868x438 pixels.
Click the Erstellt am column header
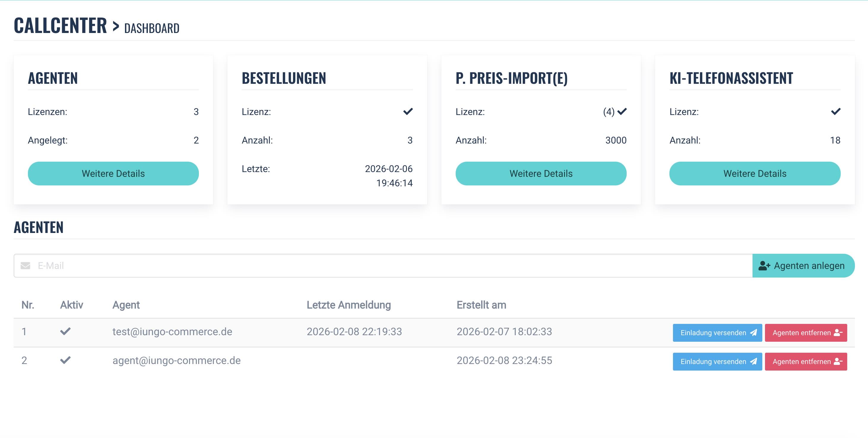point(481,305)
